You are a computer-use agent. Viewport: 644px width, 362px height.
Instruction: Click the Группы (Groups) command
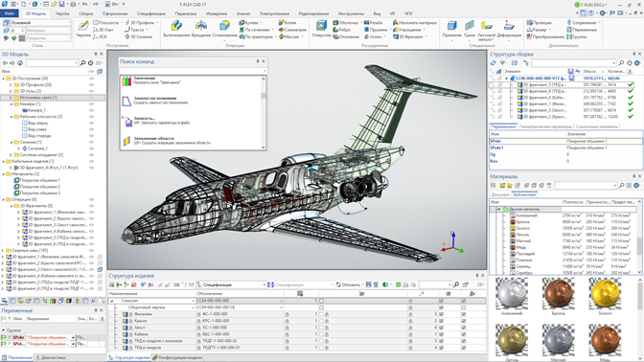click(577, 36)
